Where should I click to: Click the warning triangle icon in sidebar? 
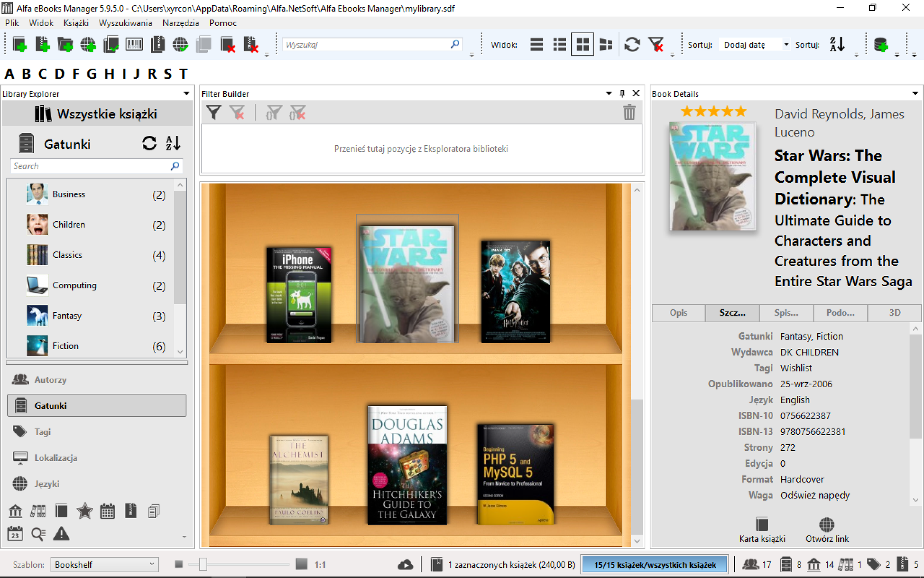(61, 534)
